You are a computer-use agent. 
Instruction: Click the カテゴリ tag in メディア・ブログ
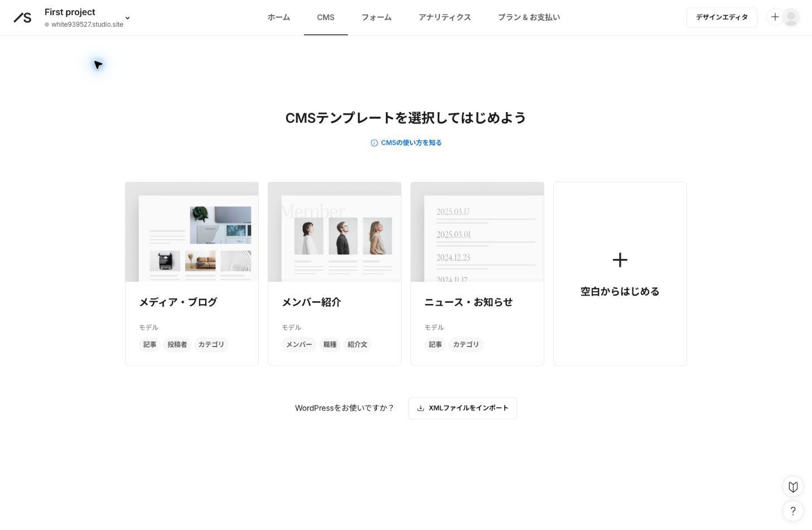pyautogui.click(x=211, y=345)
